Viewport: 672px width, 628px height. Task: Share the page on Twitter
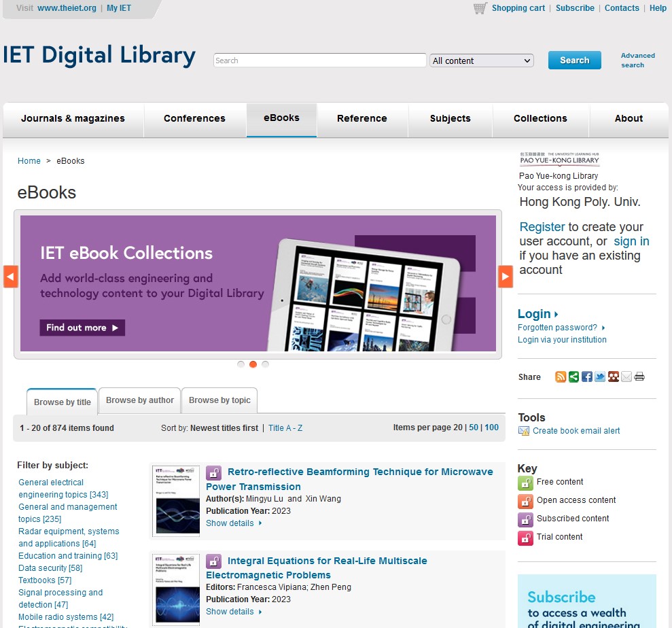(x=600, y=377)
